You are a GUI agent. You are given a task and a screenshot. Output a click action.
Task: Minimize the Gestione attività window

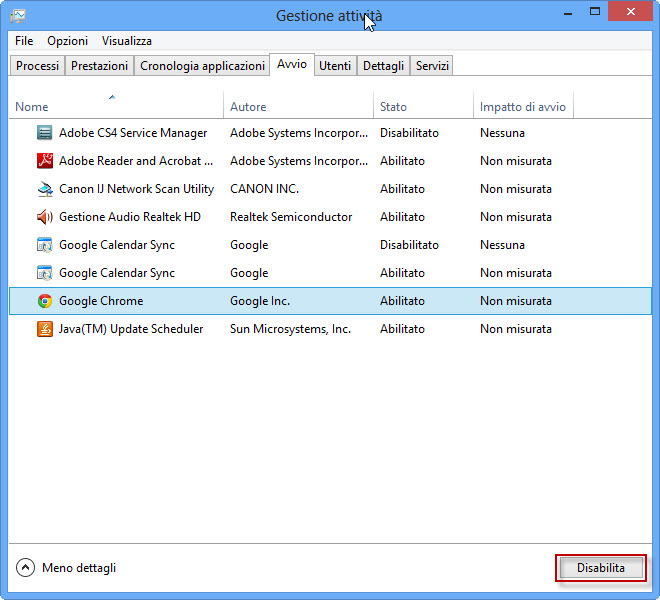coord(568,12)
